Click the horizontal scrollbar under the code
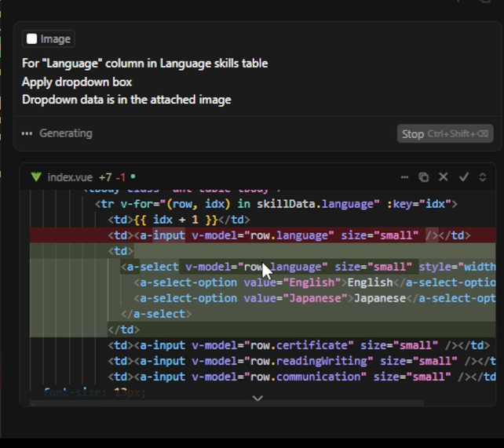The width and height of the screenshot is (504, 448). [x=228, y=403]
